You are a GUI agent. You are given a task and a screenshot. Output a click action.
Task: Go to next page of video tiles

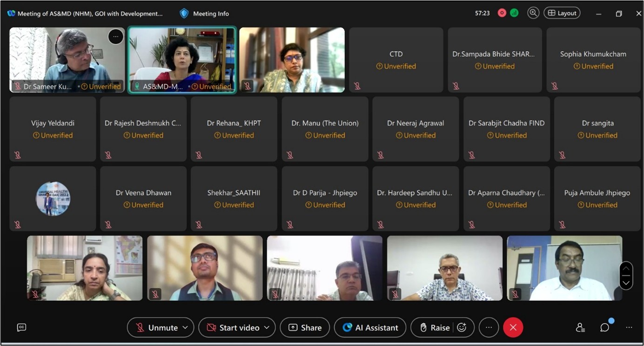626,282
